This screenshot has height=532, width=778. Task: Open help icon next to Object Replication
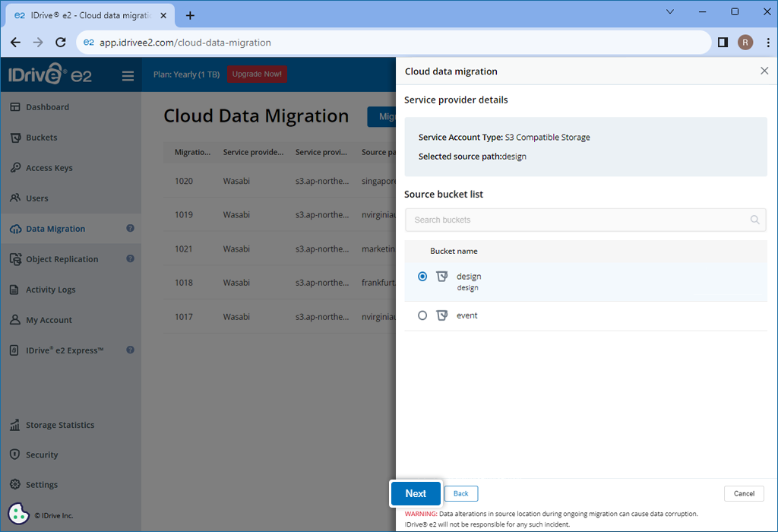pyautogui.click(x=130, y=258)
